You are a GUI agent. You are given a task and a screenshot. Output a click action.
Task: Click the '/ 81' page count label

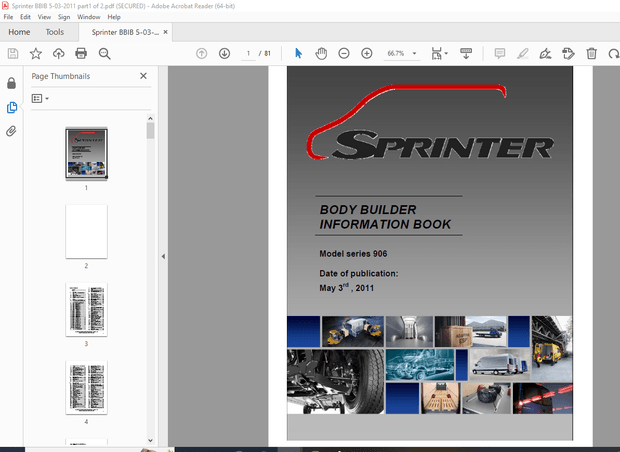pos(265,53)
